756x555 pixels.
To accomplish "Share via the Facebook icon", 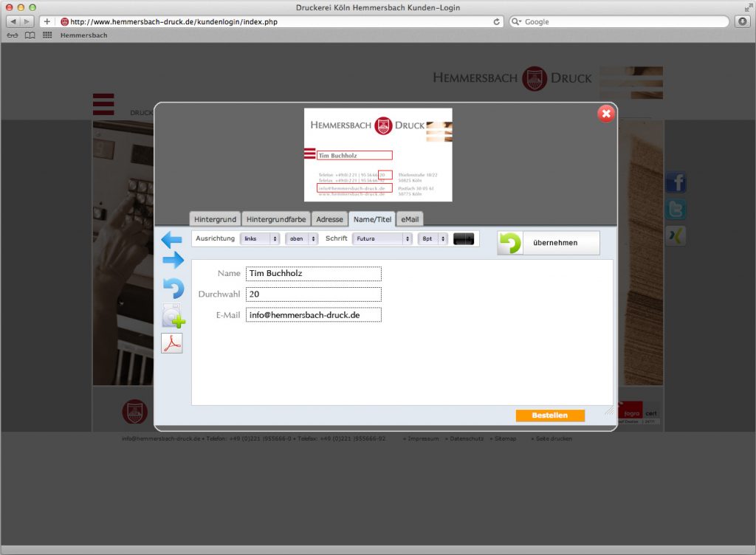I will [x=676, y=183].
